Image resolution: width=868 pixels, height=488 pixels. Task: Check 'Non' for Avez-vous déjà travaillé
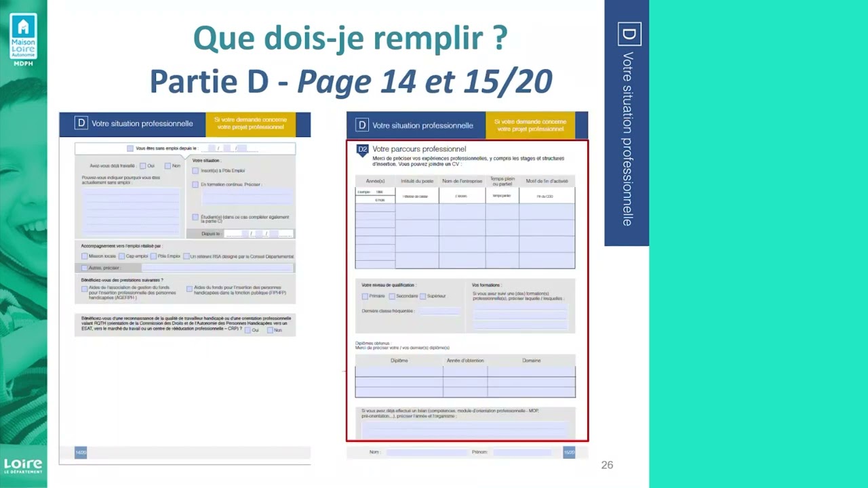point(167,166)
